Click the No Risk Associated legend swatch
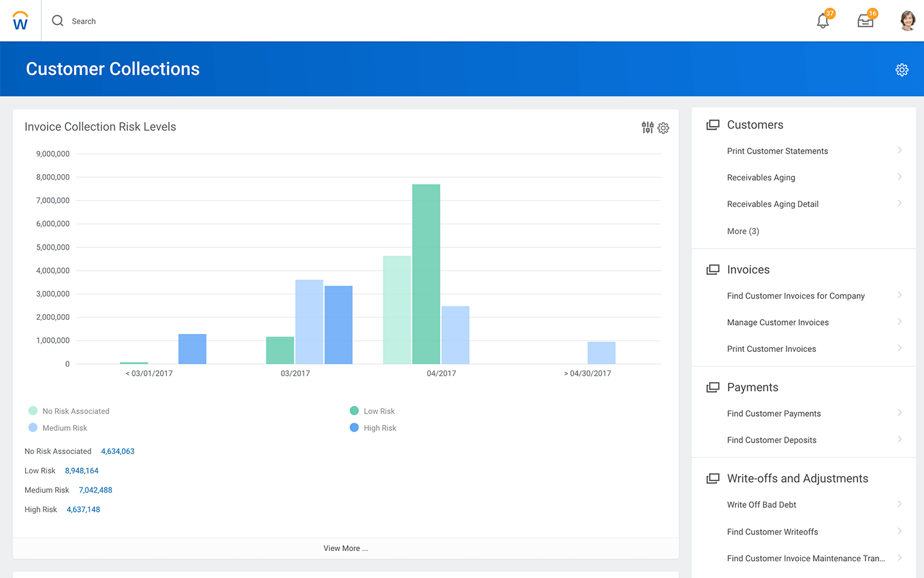 coord(33,411)
